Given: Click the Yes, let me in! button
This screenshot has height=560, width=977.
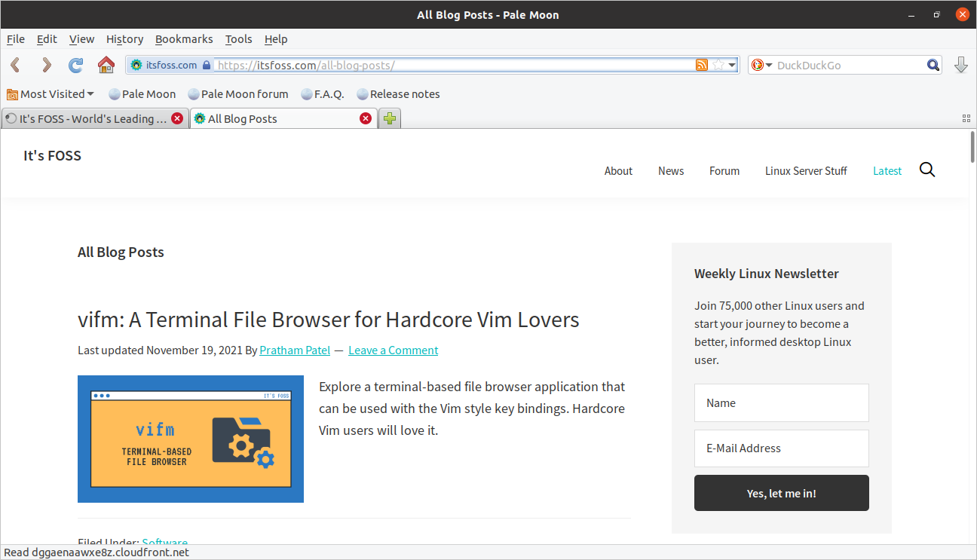Looking at the screenshot, I should pyautogui.click(x=781, y=493).
